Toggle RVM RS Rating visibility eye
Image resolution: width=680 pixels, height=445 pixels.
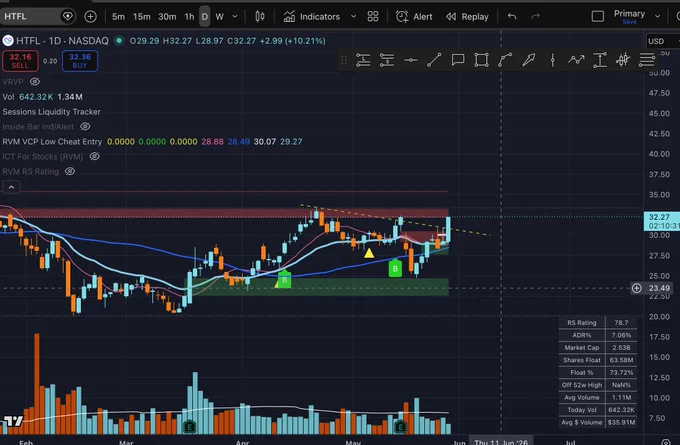coord(70,171)
